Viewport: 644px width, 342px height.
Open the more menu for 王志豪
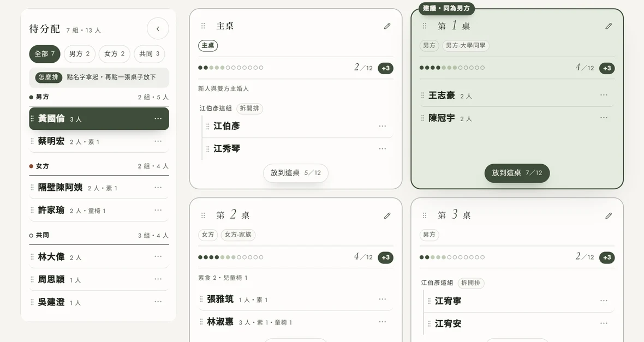click(x=604, y=95)
